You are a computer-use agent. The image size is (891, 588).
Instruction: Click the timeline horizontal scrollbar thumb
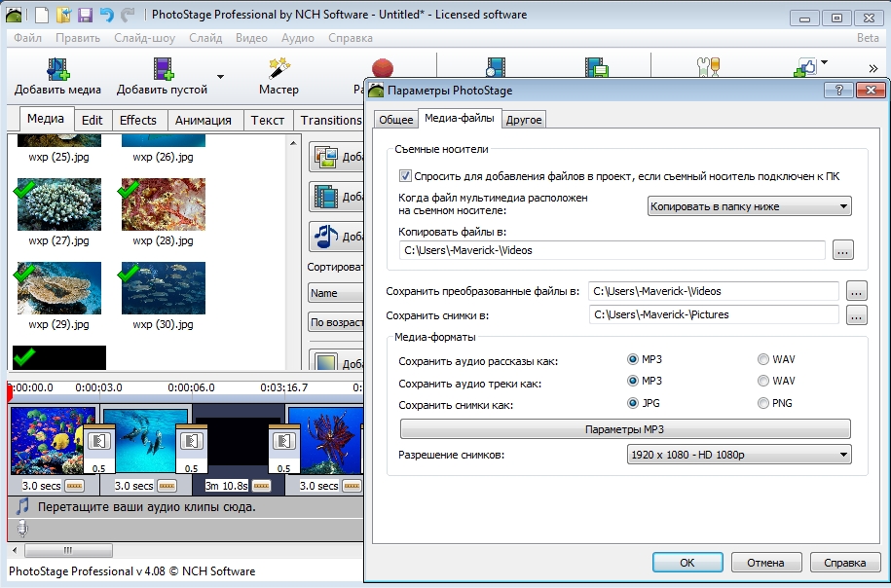tap(68, 550)
